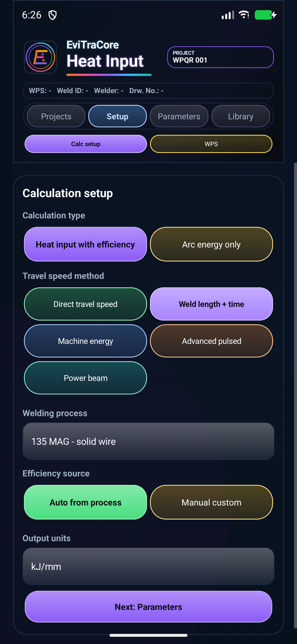Select Direct travel speed method
297x644 pixels.
click(x=85, y=304)
